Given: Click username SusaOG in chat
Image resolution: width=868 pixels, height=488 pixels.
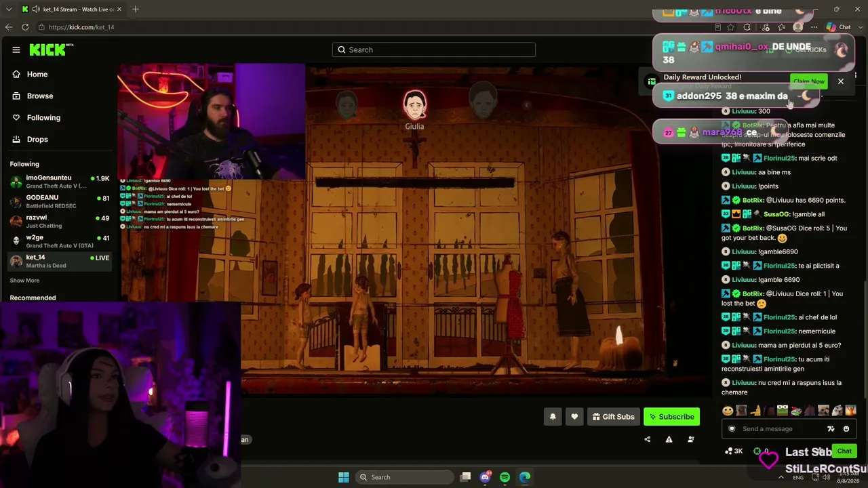Looking at the screenshot, I should point(777,214).
